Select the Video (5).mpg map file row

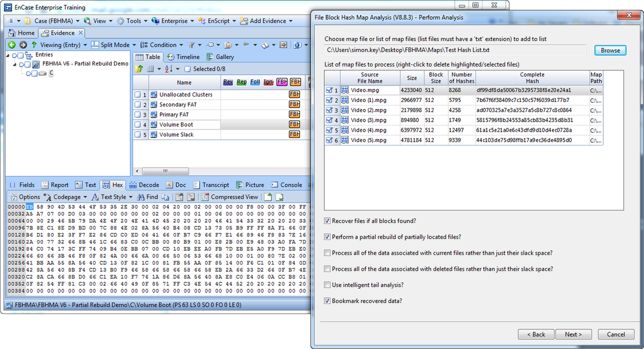pos(464,140)
